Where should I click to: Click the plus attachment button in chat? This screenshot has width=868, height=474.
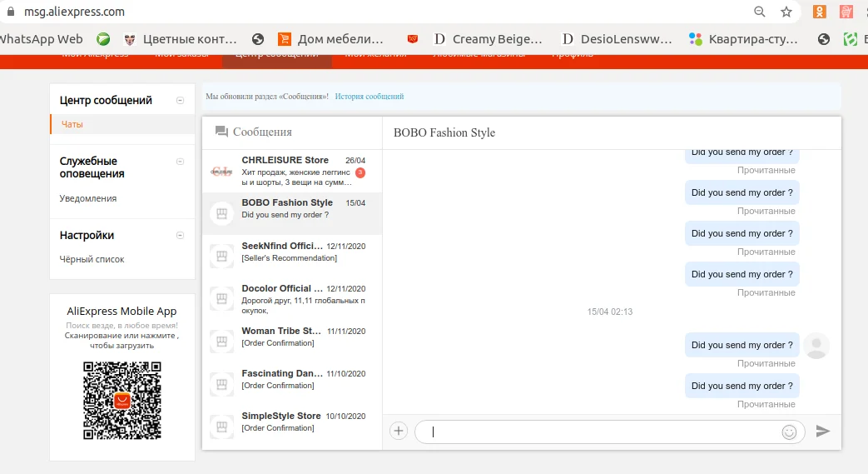(x=399, y=431)
